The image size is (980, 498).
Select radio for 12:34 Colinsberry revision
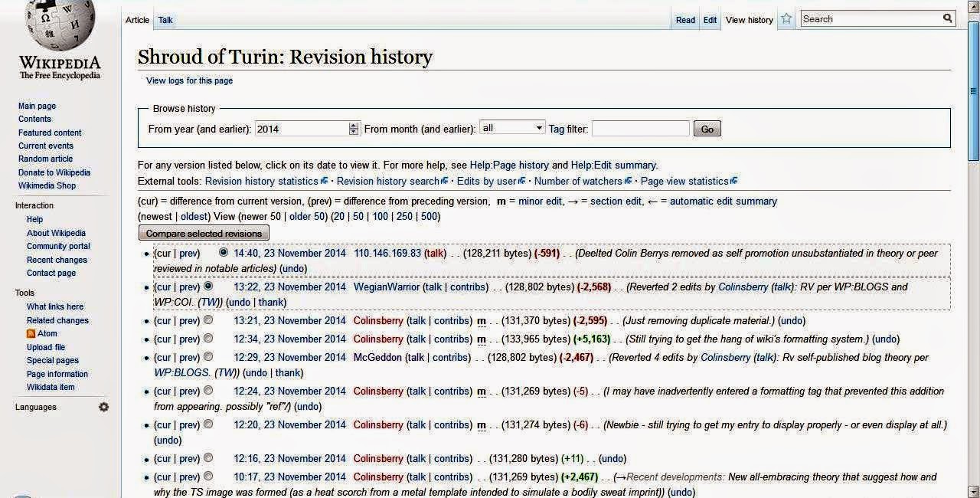click(208, 338)
